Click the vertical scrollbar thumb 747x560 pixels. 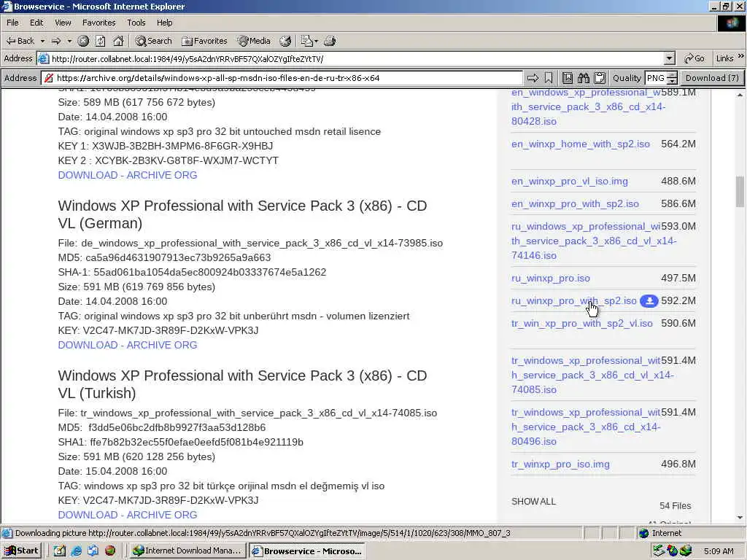click(740, 192)
